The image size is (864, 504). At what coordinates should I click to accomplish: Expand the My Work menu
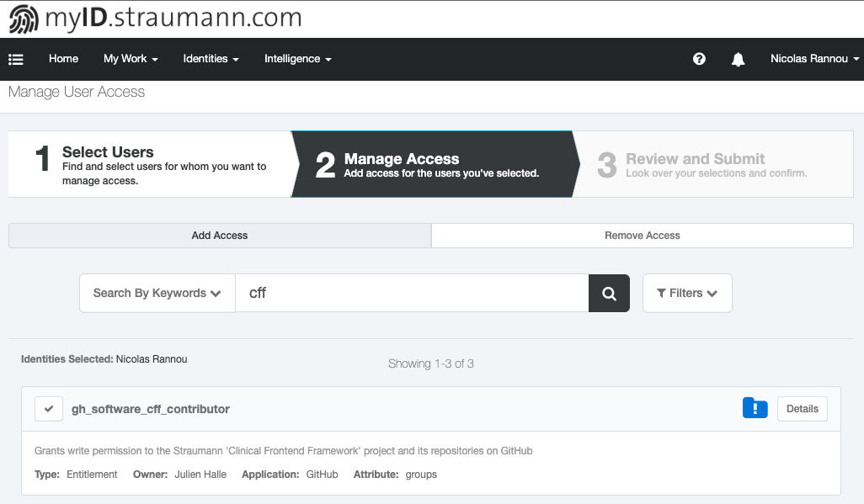pos(131,59)
